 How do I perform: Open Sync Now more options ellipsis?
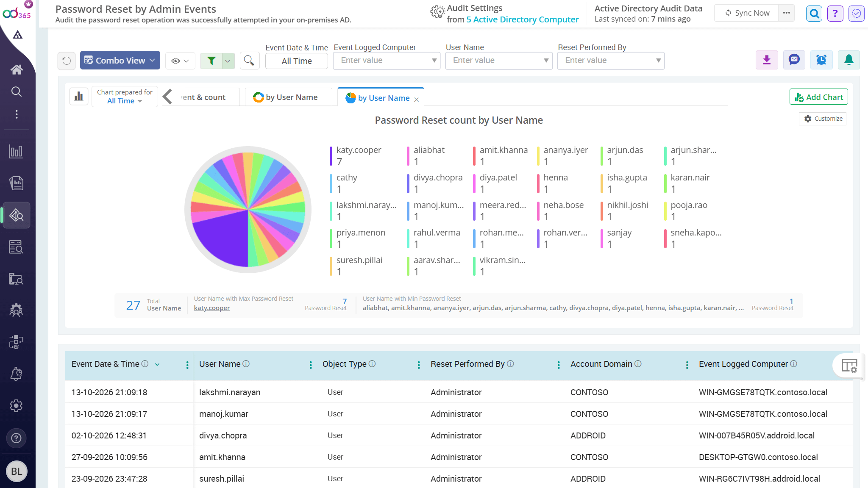(x=786, y=13)
